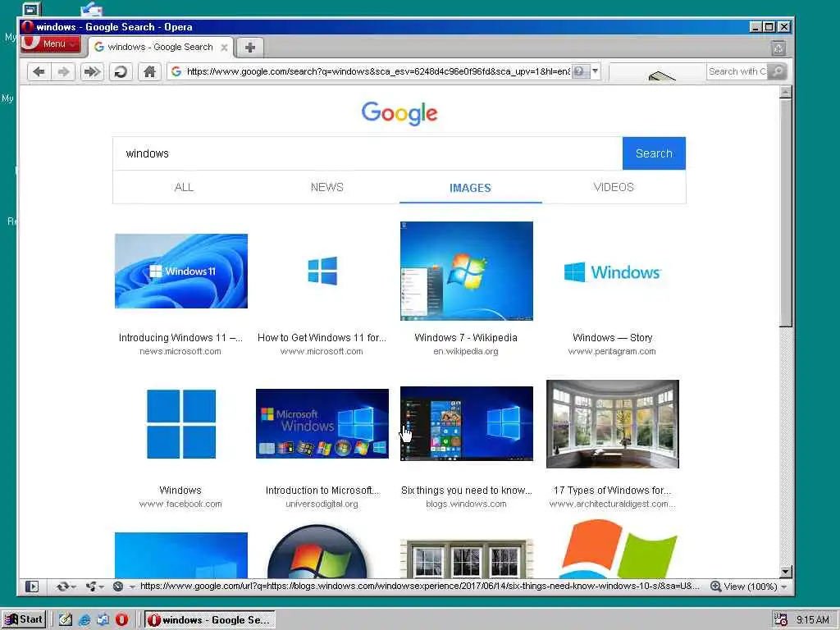840x630 pixels.
Task: Open a new tab with the plus button
Action: 249,47
